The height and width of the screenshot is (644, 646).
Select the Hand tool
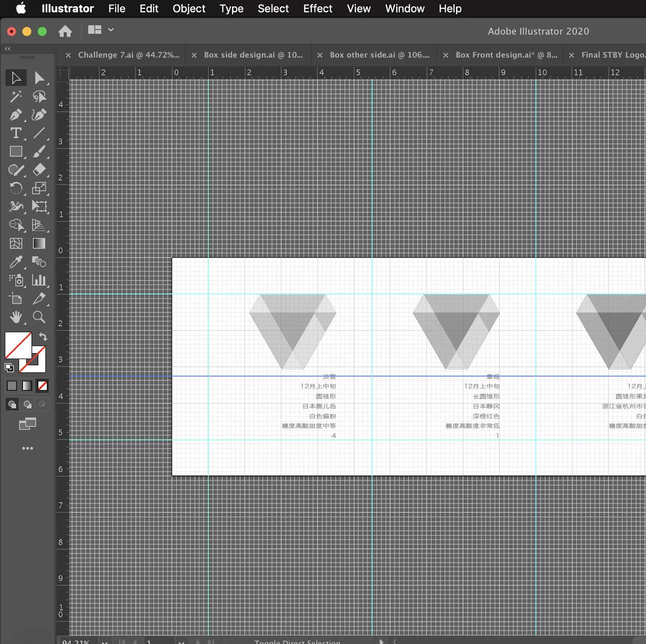click(x=16, y=317)
